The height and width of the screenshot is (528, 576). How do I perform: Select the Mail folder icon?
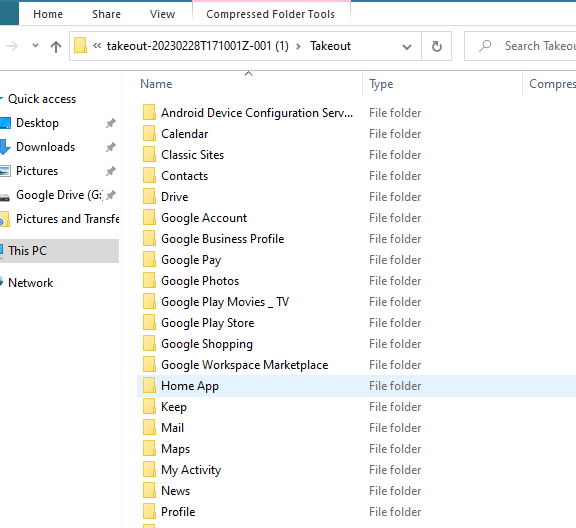[149, 427]
